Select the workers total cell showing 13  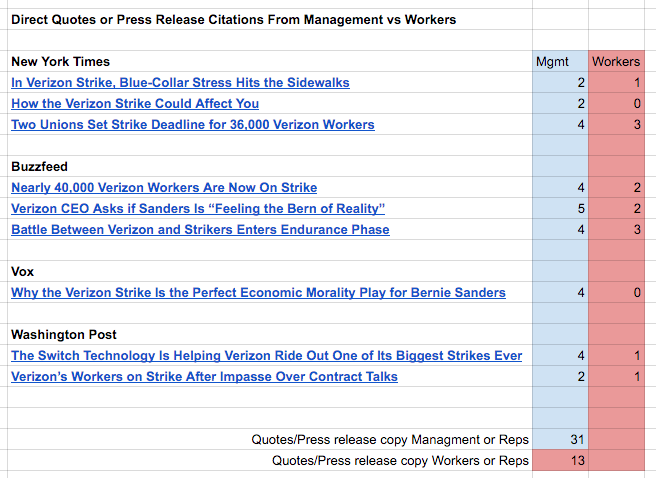click(561, 461)
